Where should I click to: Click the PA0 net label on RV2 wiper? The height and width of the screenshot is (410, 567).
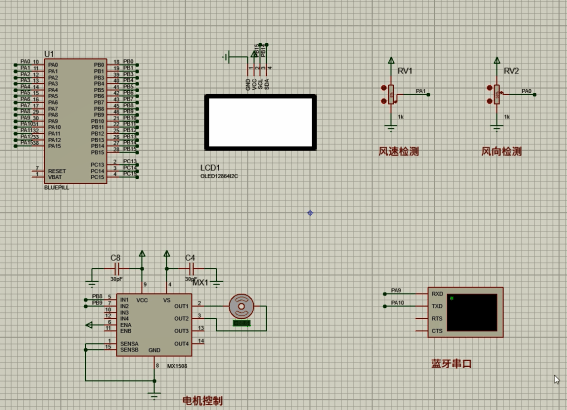(526, 91)
